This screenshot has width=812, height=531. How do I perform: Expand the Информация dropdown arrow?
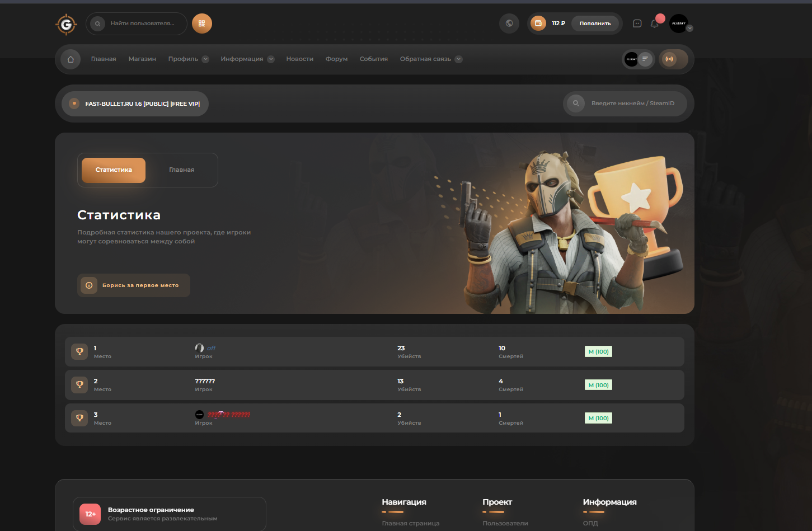coord(271,59)
